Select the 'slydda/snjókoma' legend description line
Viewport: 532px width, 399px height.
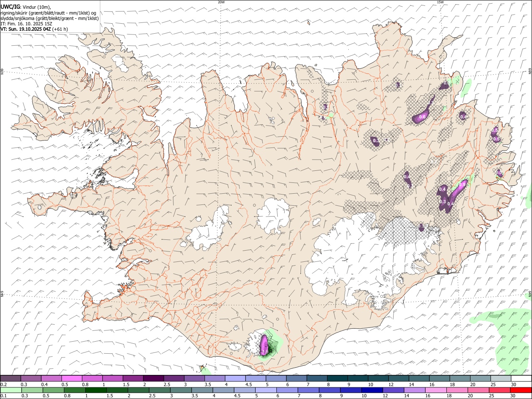coord(50,18)
